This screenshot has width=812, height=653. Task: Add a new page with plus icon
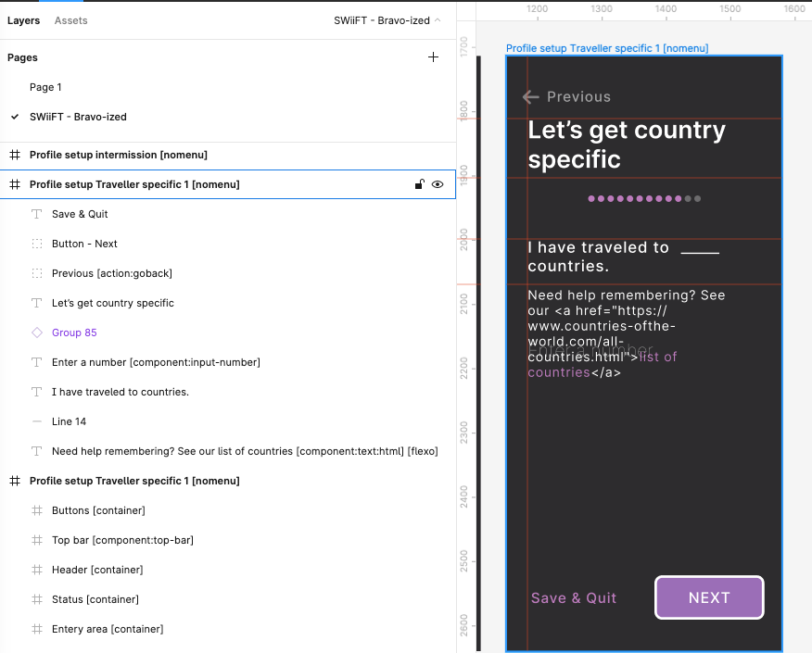433,57
